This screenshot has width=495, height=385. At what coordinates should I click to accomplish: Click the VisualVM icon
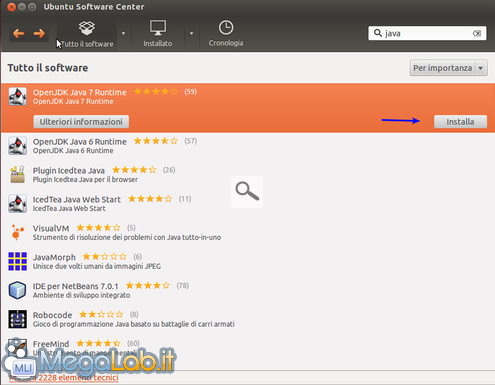click(x=17, y=232)
